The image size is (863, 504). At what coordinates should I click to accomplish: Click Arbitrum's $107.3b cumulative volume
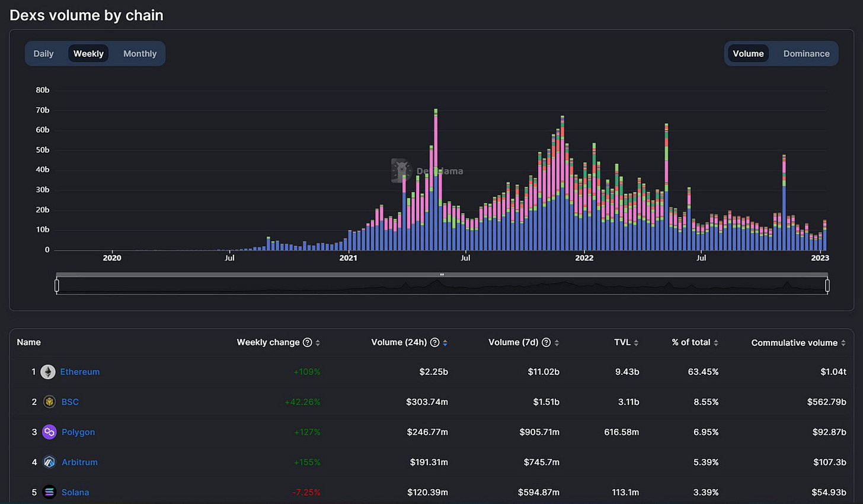pos(830,462)
